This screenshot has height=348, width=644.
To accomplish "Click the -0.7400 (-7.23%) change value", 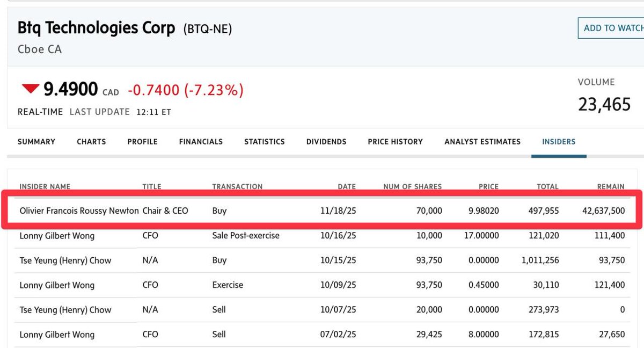I will pyautogui.click(x=186, y=90).
